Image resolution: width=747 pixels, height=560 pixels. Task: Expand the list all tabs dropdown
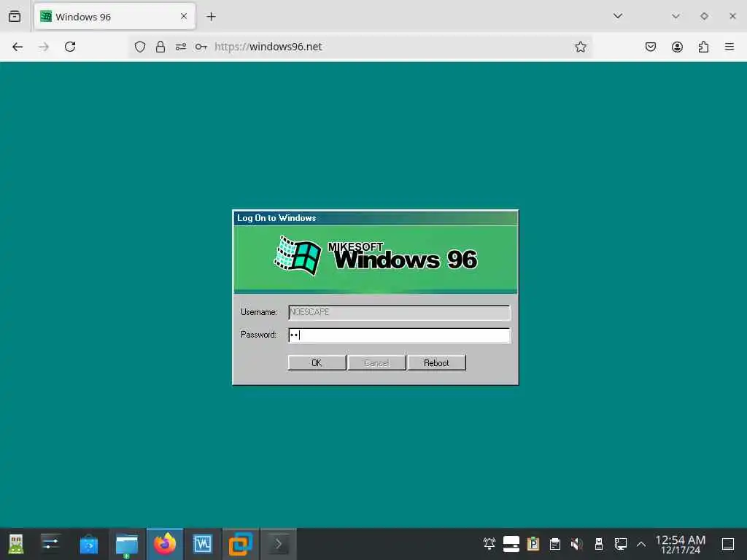(618, 16)
